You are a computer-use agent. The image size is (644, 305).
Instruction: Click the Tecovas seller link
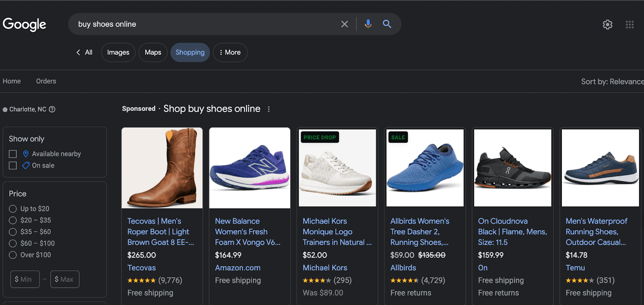click(142, 268)
